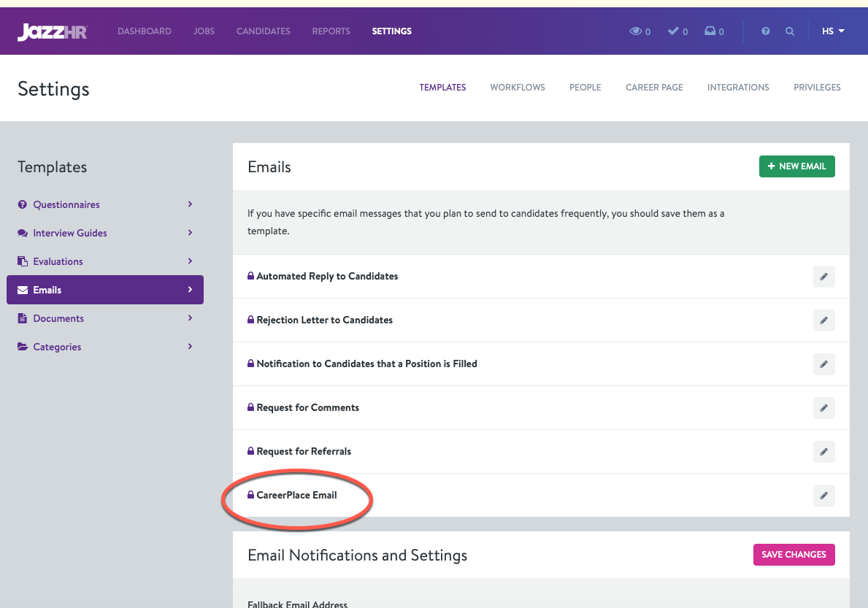The height and width of the screenshot is (608, 868).
Task: Open the help question mark icon
Action: point(765,31)
